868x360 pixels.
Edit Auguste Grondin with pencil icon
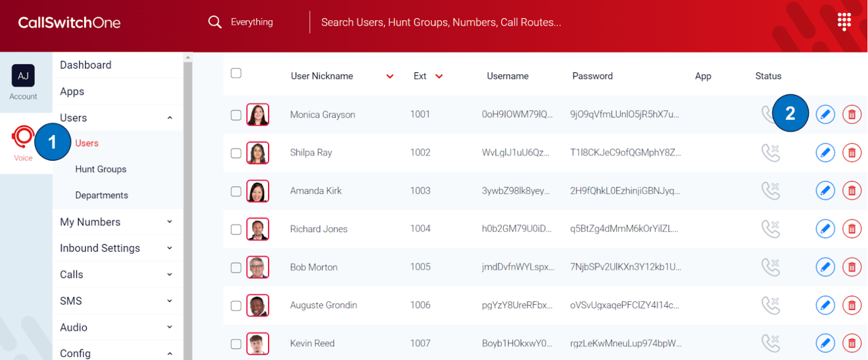825,305
